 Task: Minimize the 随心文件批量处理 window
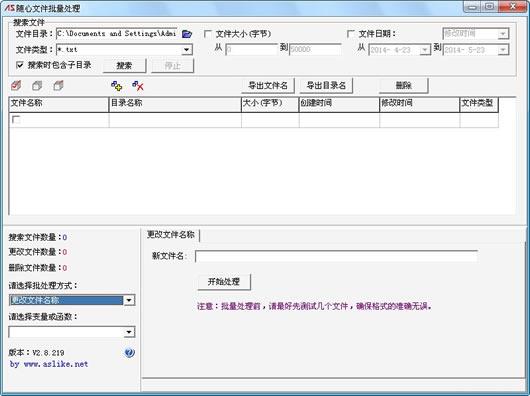click(x=473, y=7)
